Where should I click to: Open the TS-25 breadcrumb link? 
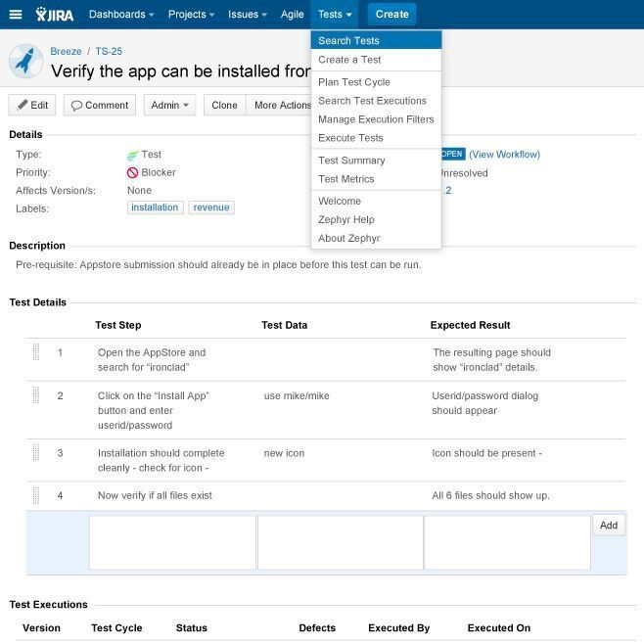(x=109, y=51)
